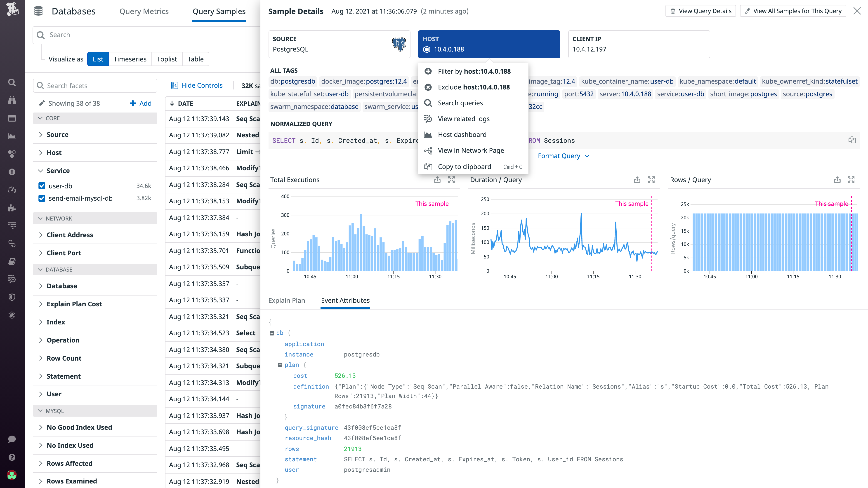This screenshot has height=488, width=868.
Task: Open Monitors via the exclamation sidebar icon
Action: coord(12,172)
